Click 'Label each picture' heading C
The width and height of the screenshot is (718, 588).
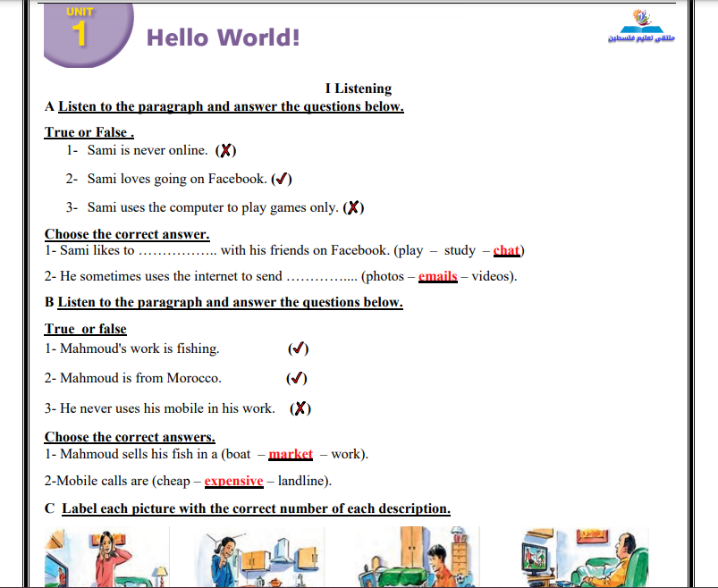pos(256,508)
